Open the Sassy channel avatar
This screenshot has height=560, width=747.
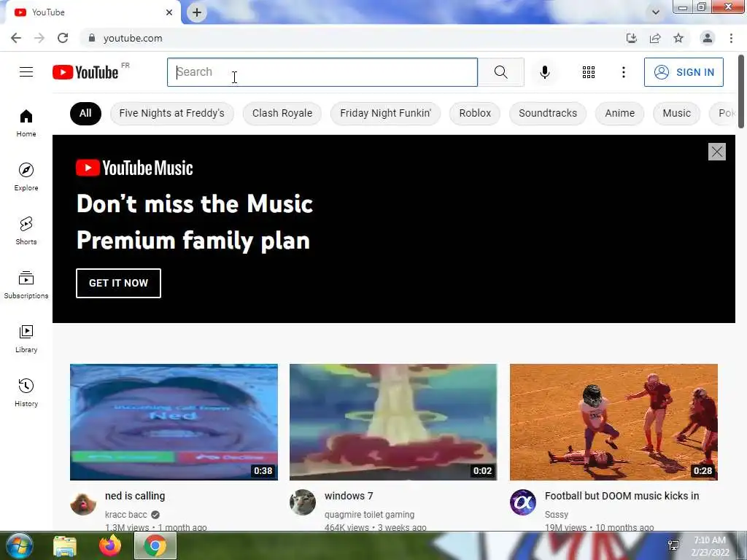click(x=522, y=502)
